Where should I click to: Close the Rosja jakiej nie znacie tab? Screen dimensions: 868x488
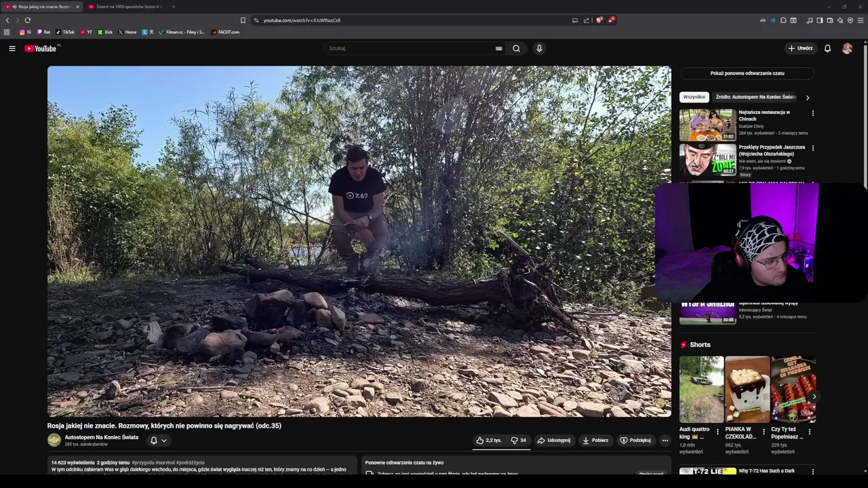click(77, 7)
